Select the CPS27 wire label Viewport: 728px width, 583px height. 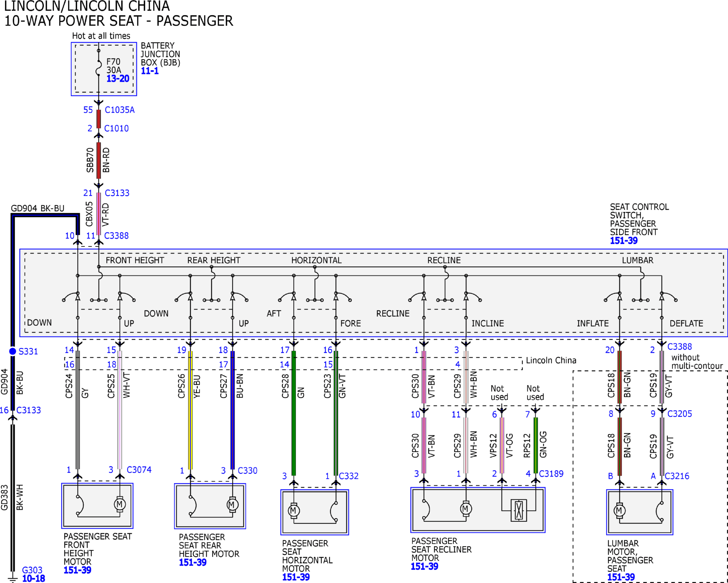pyautogui.click(x=224, y=386)
